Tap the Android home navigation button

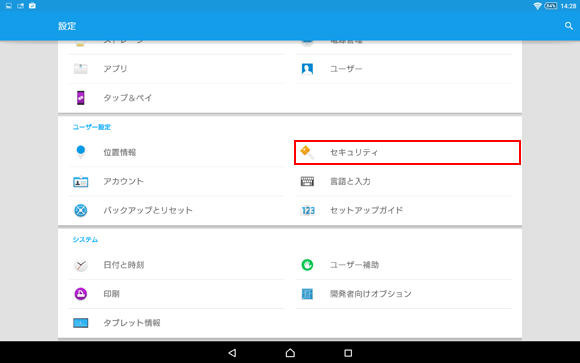[290, 353]
